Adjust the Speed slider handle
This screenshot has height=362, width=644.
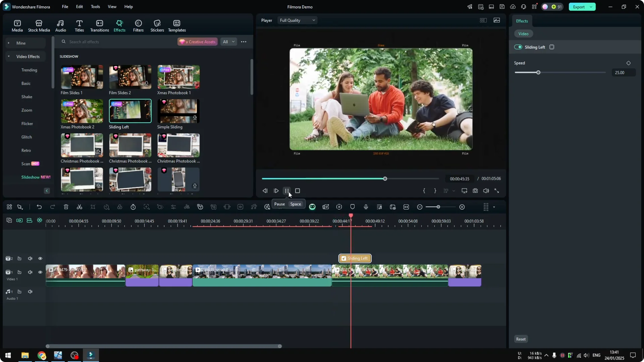[538, 72]
